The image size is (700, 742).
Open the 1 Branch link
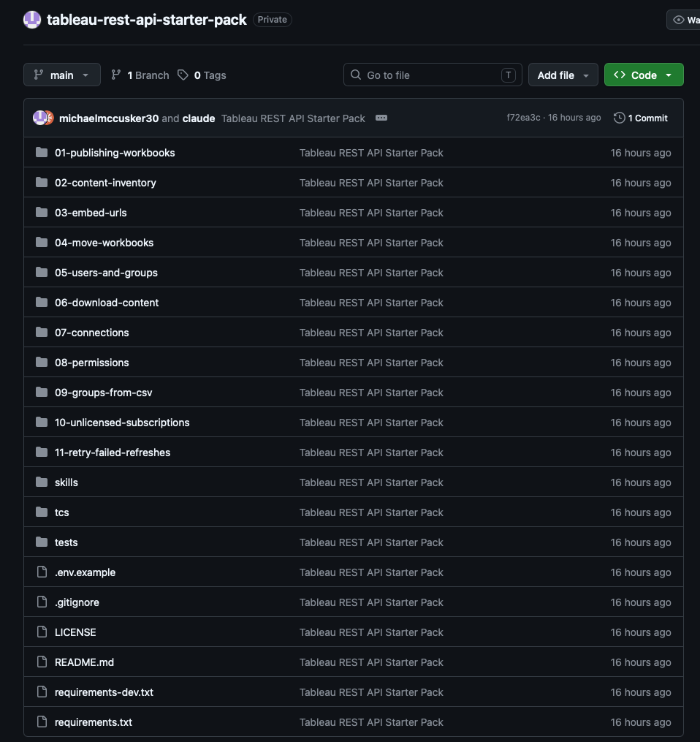pyautogui.click(x=140, y=75)
